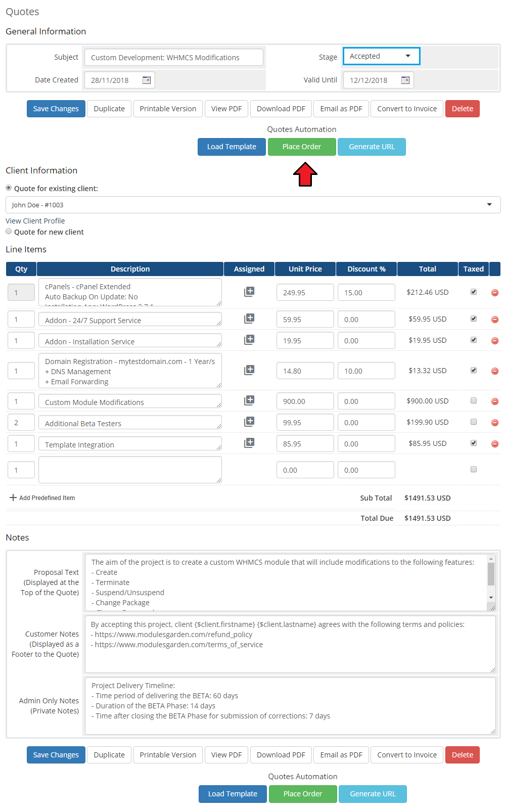Select Quote for existing client radio

click(x=9, y=188)
